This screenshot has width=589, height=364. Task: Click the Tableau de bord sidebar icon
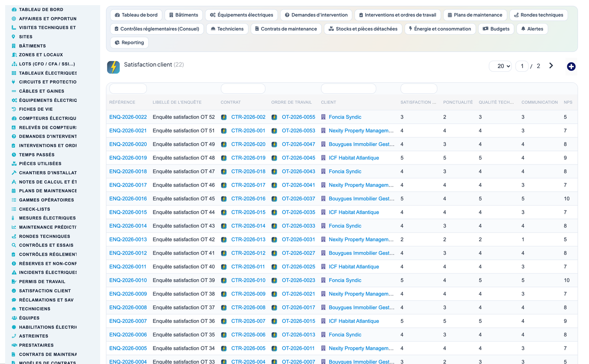tap(14, 9)
